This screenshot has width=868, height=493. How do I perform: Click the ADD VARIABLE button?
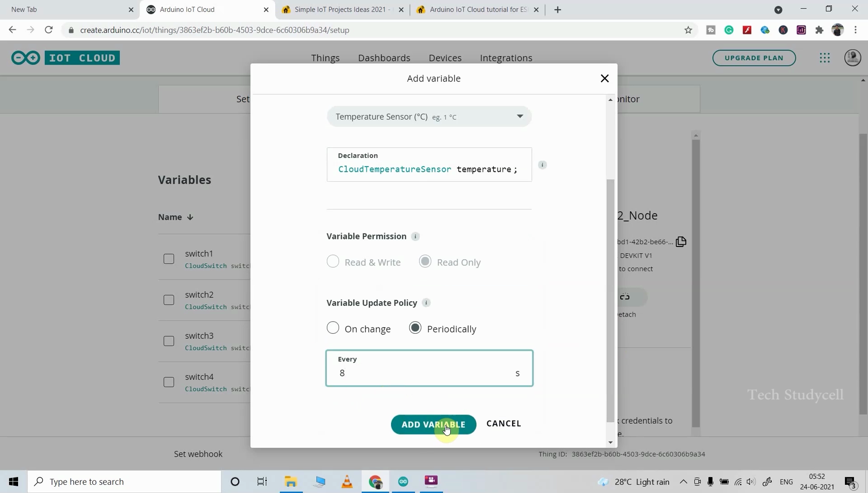tap(434, 423)
